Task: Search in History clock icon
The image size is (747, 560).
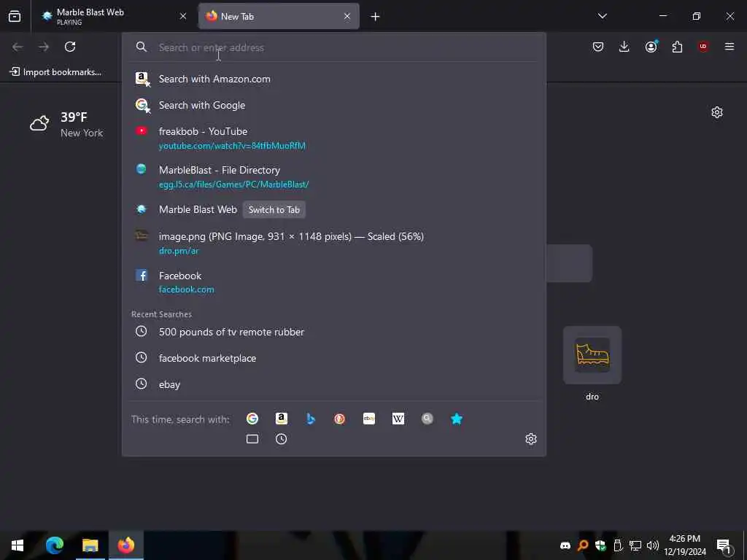Action: click(x=282, y=439)
